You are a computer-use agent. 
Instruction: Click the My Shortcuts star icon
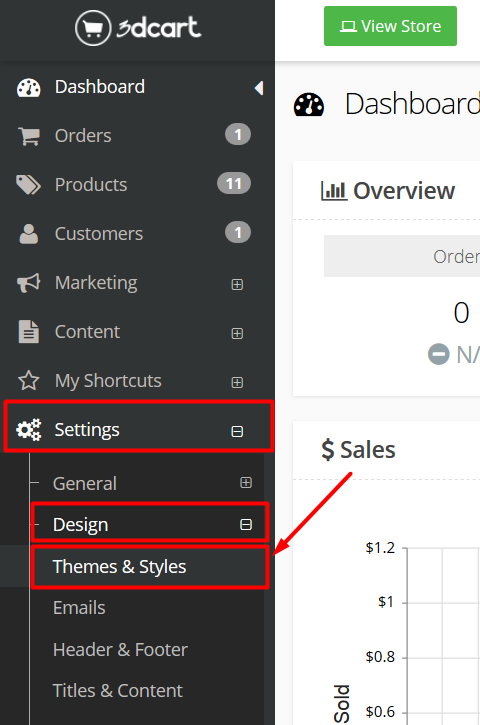(29, 381)
